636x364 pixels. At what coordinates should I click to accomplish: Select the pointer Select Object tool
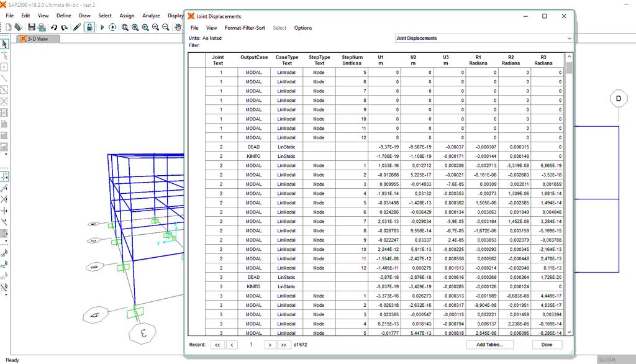(4, 43)
